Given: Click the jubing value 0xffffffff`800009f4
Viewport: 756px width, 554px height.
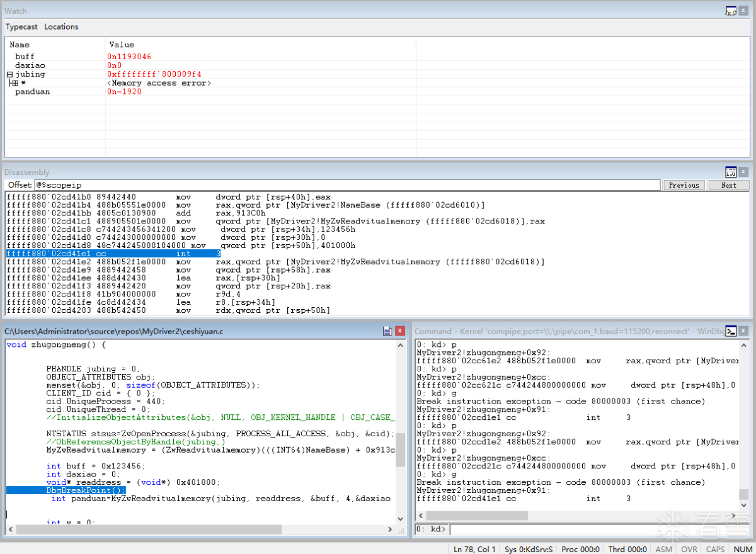Looking at the screenshot, I should tap(154, 74).
